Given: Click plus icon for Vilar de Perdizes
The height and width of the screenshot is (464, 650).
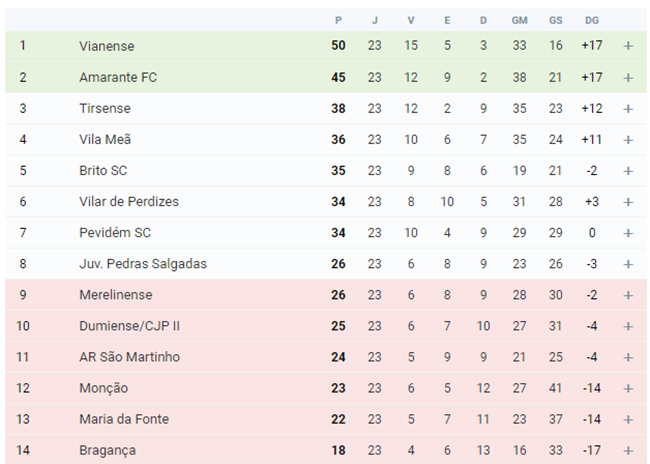Looking at the screenshot, I should pos(628,202).
